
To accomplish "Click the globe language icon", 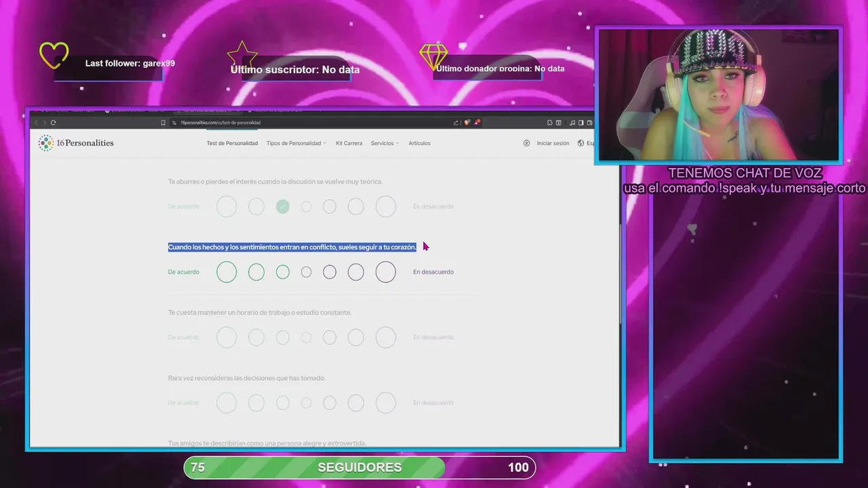I will [x=580, y=143].
